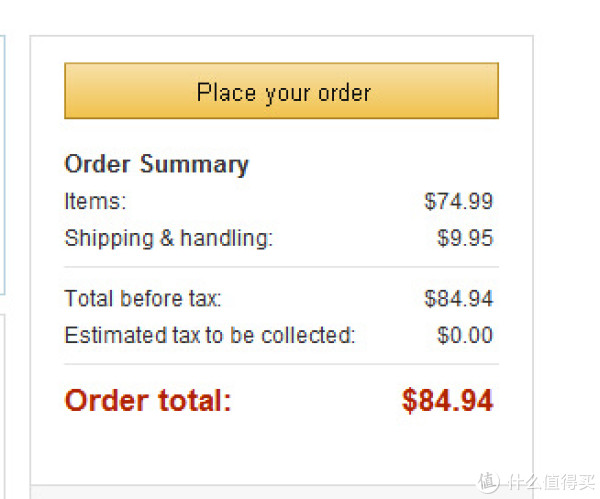Screen dimensions: 600x499
Task: Click the lower-left gray panel edge
Action: click(3, 406)
